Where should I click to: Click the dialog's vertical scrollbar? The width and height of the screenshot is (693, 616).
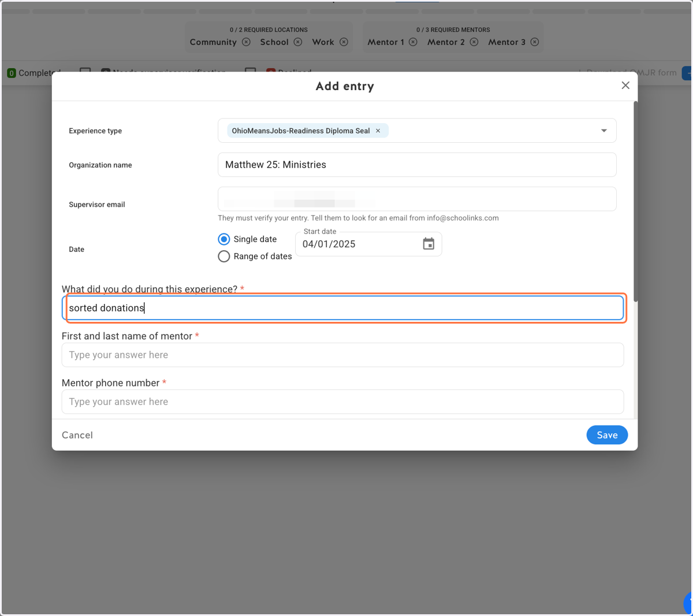coord(636,201)
